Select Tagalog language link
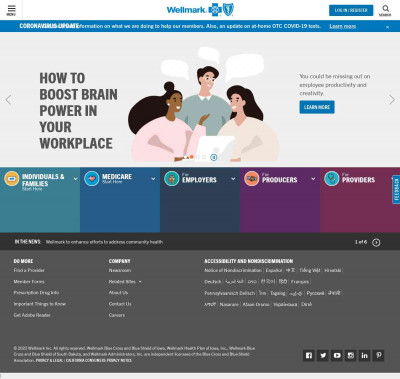400x379 pixels. coord(278,293)
